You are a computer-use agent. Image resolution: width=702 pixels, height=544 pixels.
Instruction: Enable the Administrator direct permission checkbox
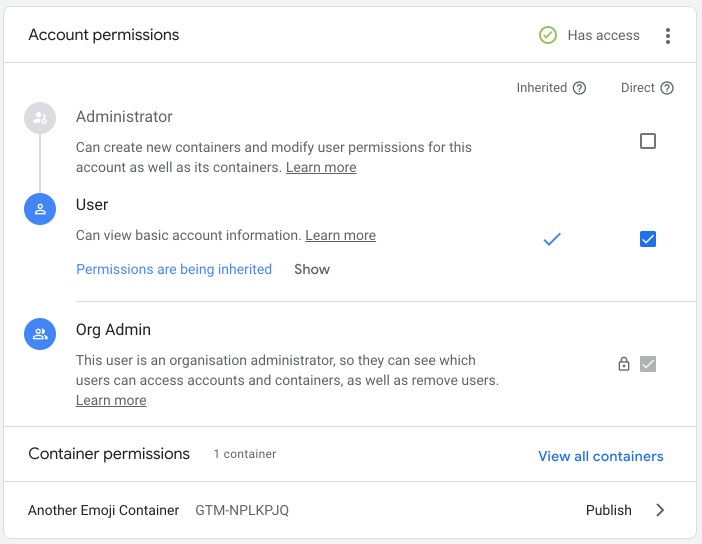(648, 141)
